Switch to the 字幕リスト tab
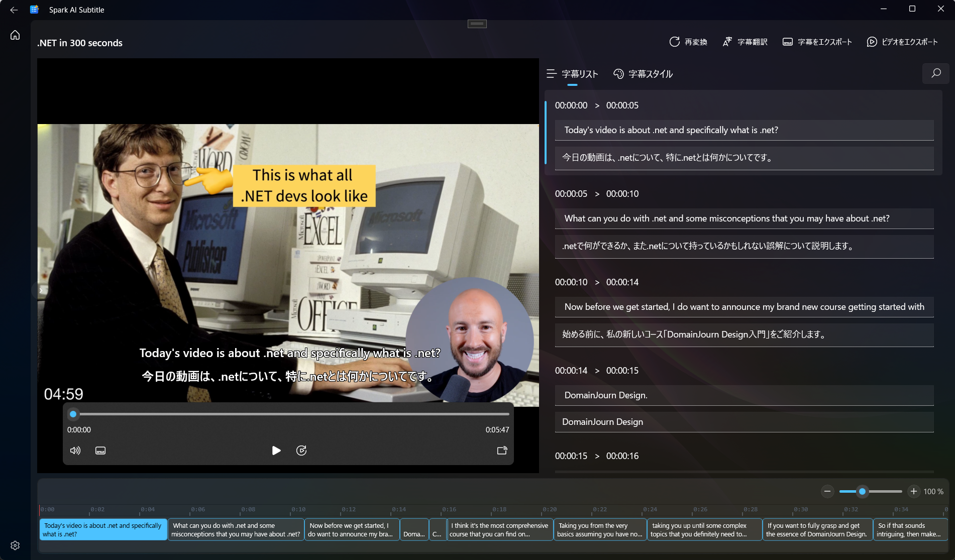Image resolution: width=955 pixels, height=560 pixels. (579, 74)
